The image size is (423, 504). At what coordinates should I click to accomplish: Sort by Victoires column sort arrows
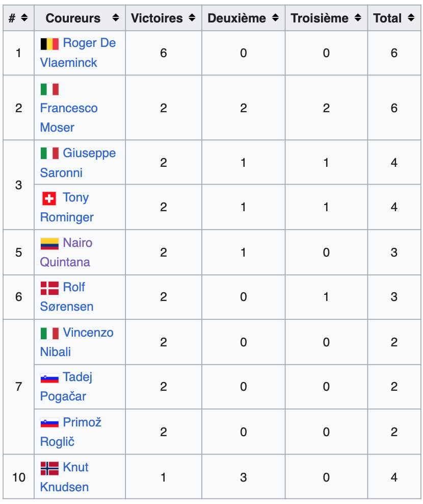[192, 18]
